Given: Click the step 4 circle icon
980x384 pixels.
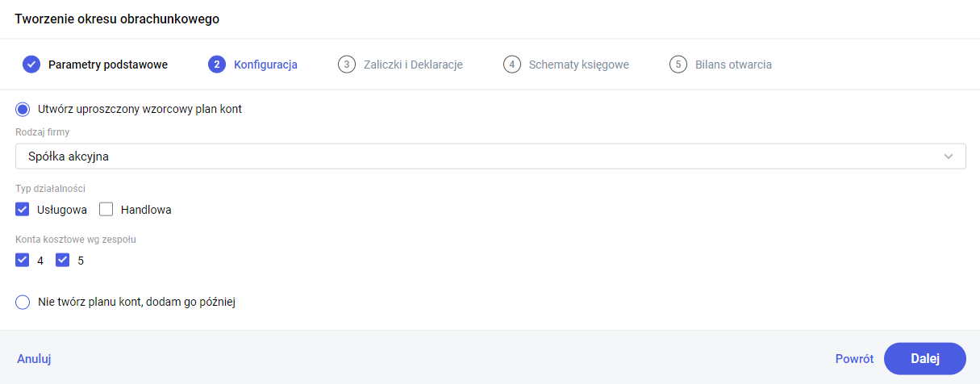Looking at the screenshot, I should [511, 65].
